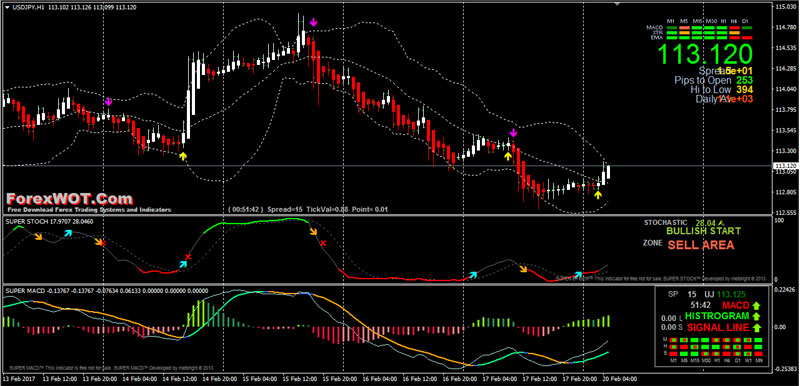This screenshot has height=386, width=800.
Task: Click the red MACD label in info panel
Action: [735, 305]
